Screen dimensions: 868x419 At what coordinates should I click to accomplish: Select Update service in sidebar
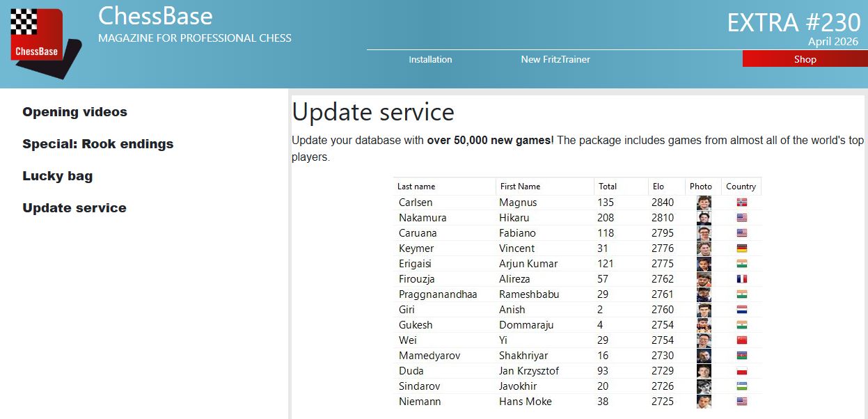click(x=74, y=208)
